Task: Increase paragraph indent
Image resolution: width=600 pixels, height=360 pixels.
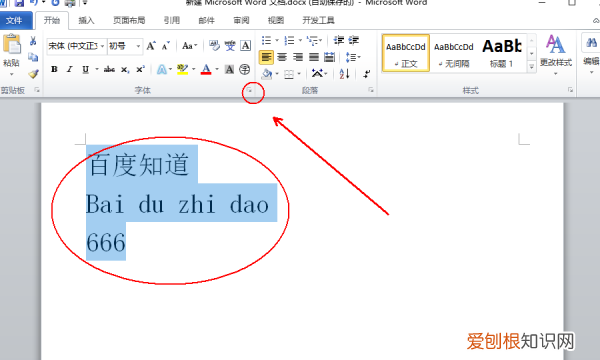Action: coord(353,40)
